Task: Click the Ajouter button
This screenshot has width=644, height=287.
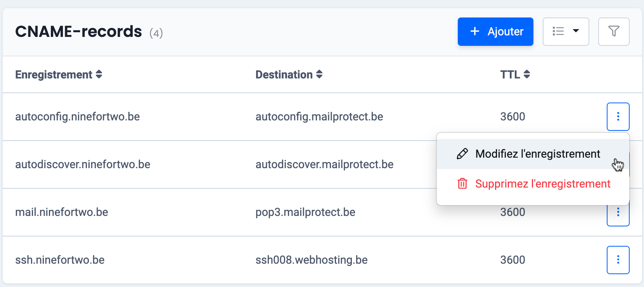Action: [495, 31]
